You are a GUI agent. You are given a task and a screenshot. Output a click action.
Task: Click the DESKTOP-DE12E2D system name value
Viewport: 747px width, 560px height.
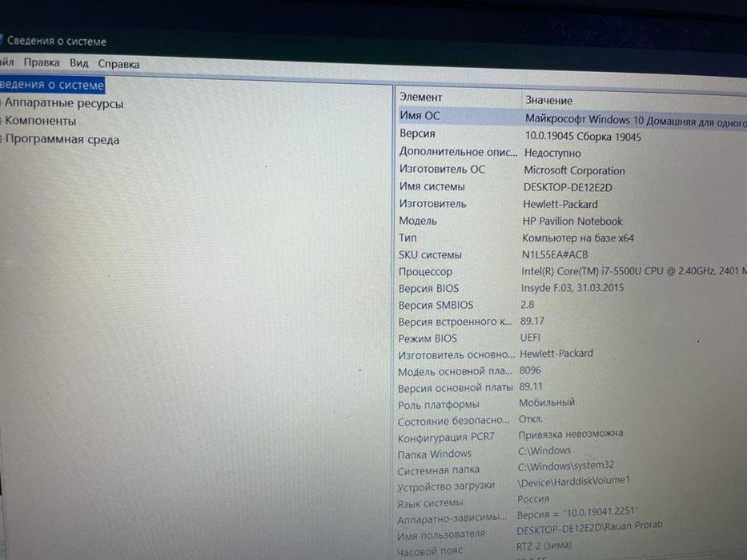[x=568, y=187]
